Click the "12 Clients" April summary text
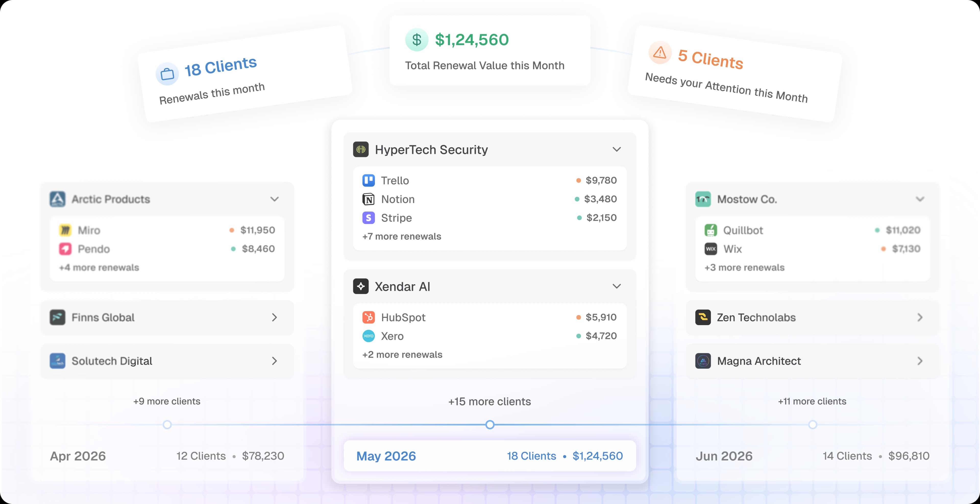 click(x=201, y=456)
